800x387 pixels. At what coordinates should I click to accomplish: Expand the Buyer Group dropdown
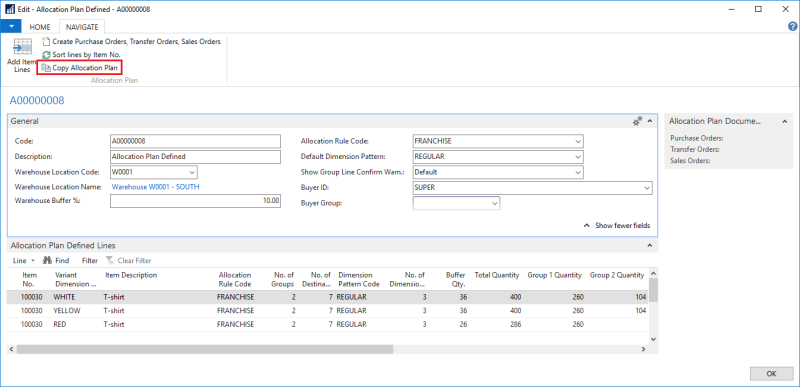click(494, 203)
